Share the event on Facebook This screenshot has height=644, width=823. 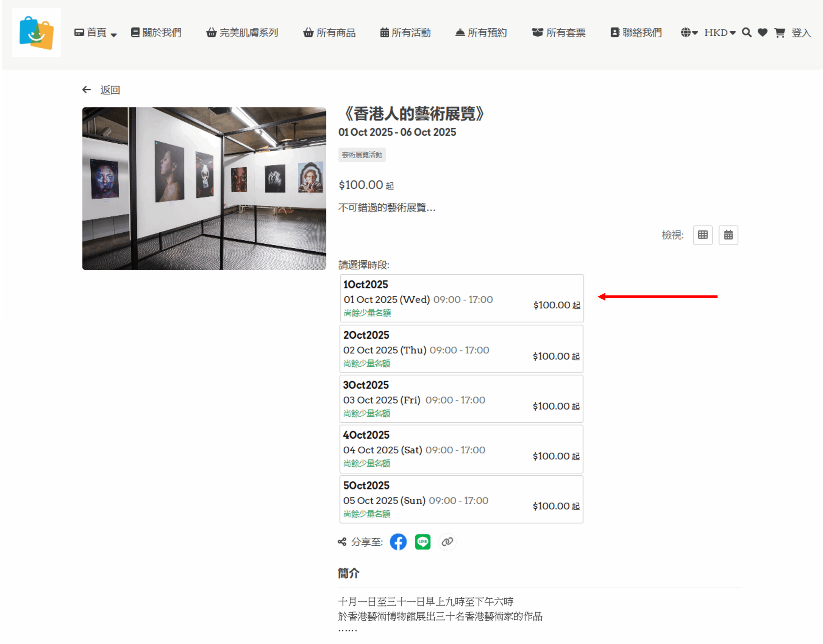point(398,542)
